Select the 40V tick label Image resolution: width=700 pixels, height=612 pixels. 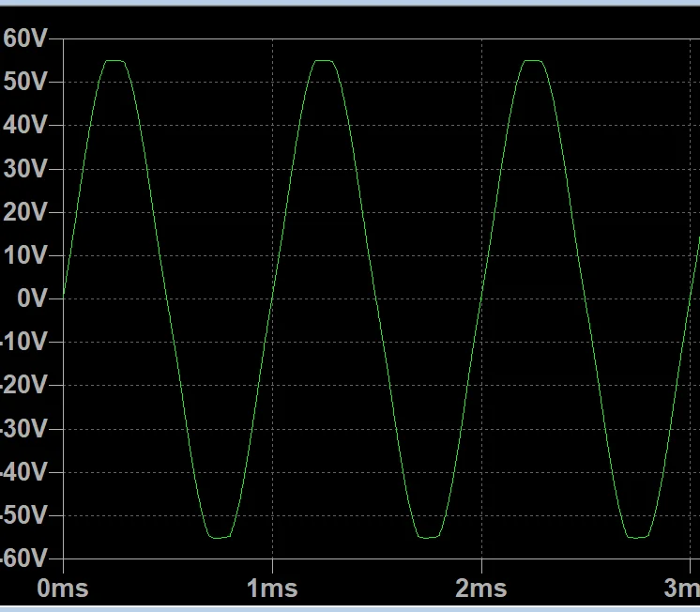(24, 125)
